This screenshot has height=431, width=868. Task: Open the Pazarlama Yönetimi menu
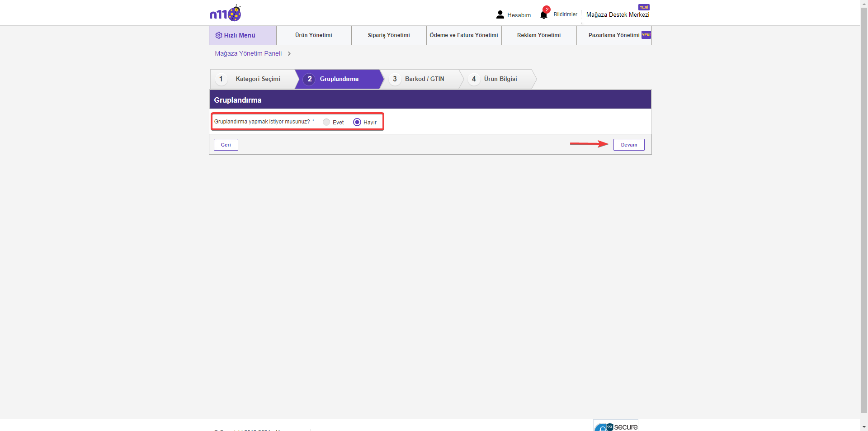tap(614, 35)
